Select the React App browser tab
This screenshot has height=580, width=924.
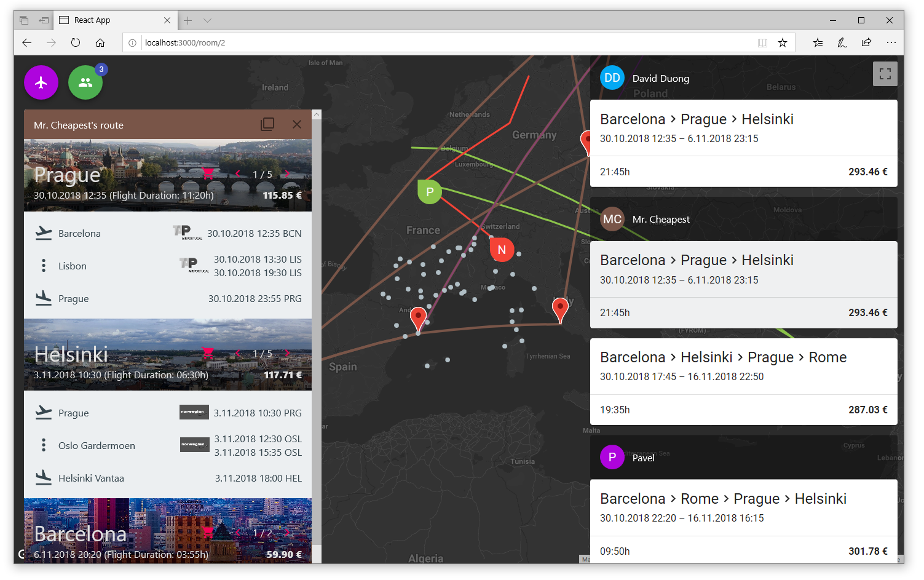[x=115, y=20]
